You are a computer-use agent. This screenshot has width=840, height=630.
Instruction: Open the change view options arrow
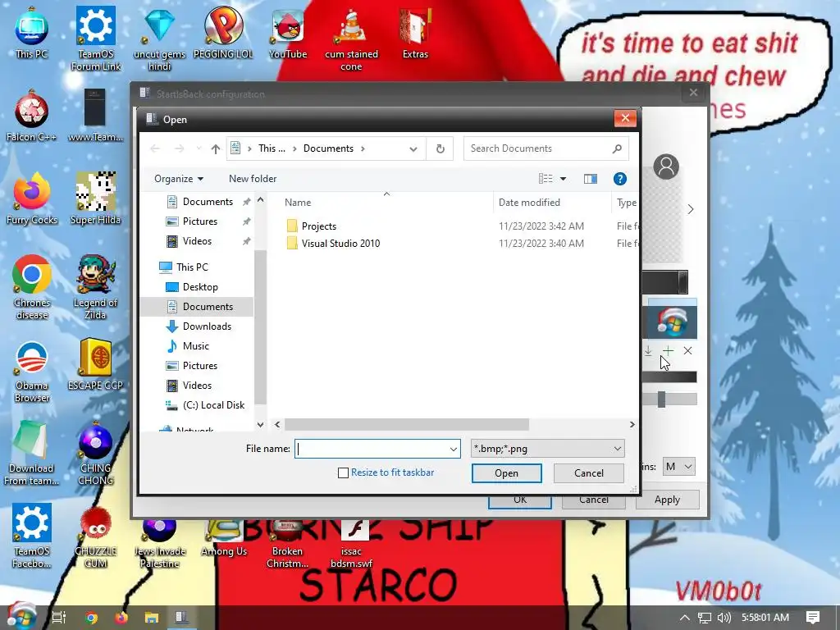(x=563, y=179)
